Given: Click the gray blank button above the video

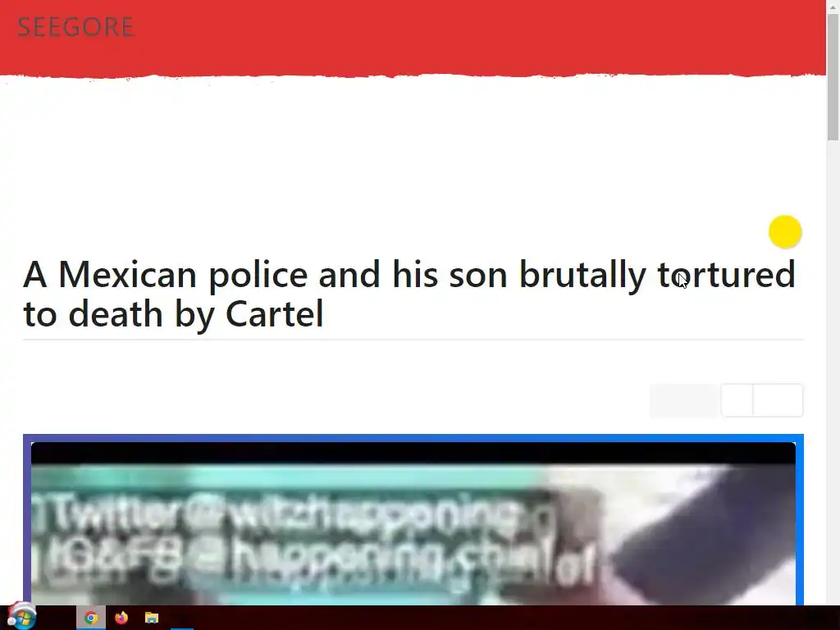Looking at the screenshot, I should click(x=684, y=400).
